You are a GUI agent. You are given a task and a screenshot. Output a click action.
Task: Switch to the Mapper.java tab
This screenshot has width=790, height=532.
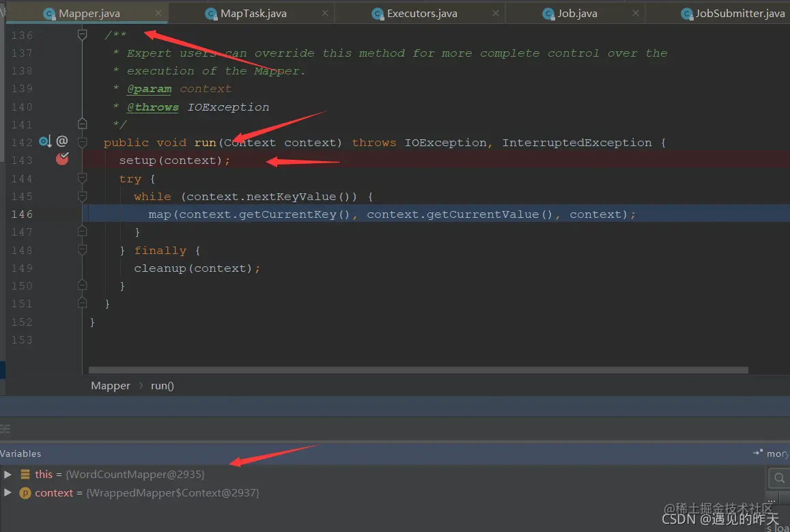(89, 14)
